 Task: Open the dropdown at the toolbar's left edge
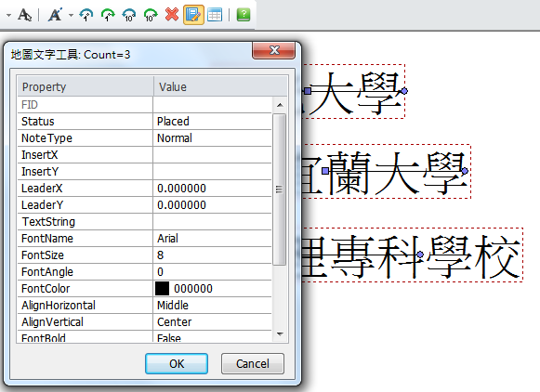point(8,15)
